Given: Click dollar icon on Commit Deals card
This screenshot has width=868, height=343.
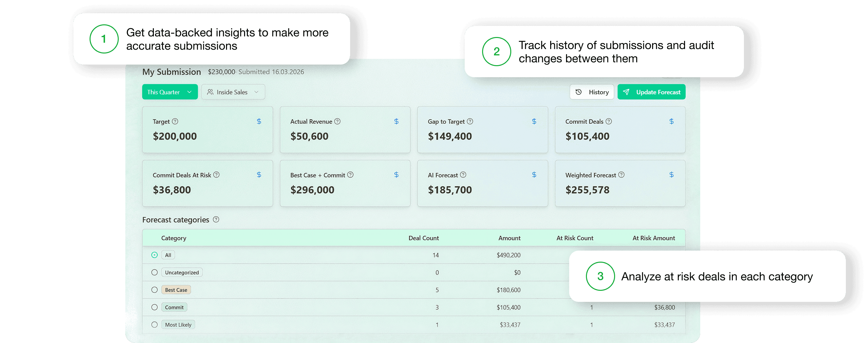Looking at the screenshot, I should pyautogui.click(x=671, y=121).
